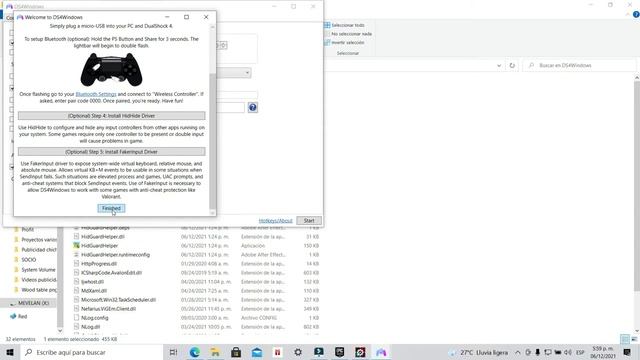Open clock and date in taskbar

(x=603, y=353)
